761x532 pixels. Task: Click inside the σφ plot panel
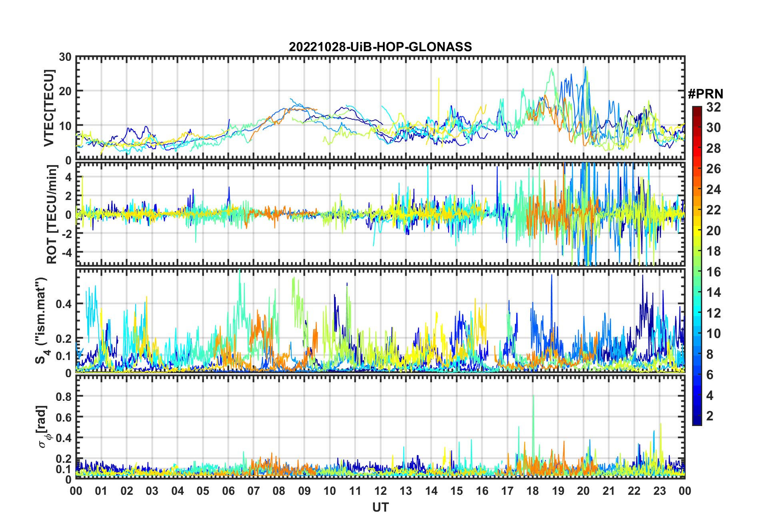pos(380,427)
